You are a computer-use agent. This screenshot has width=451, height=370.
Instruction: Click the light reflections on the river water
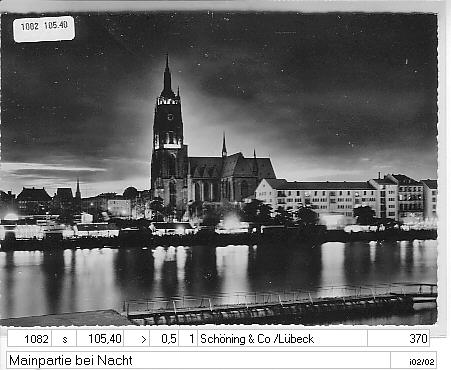[218, 273]
